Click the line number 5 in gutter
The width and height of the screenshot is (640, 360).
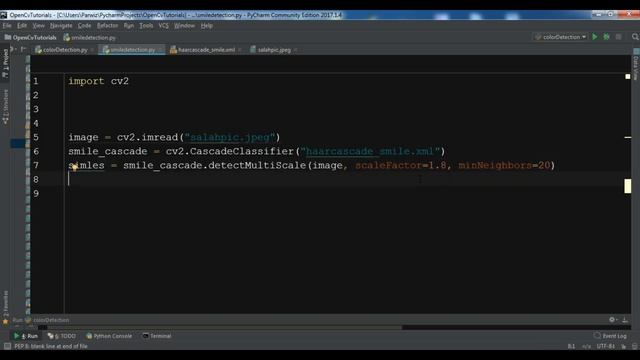coord(36,138)
